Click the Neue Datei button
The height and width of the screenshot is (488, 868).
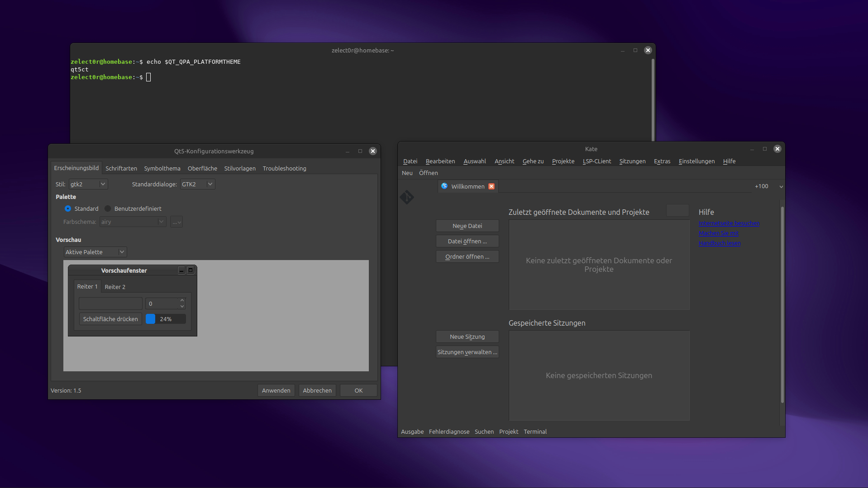(467, 226)
